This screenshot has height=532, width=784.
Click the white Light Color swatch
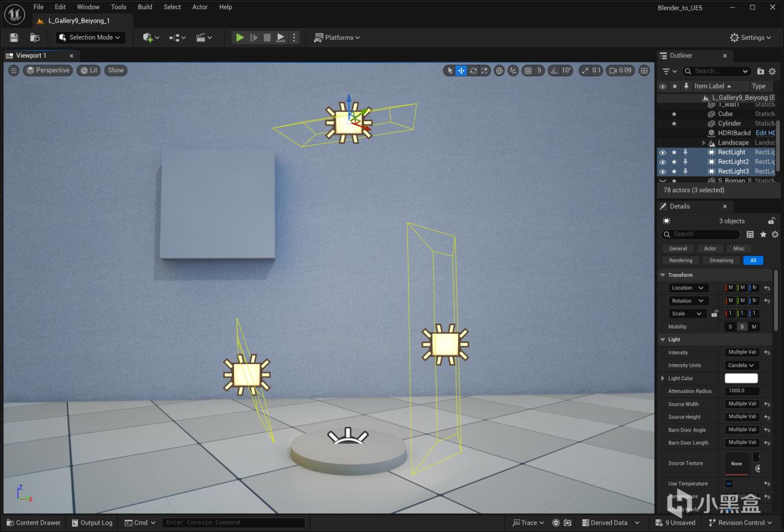[x=741, y=378]
